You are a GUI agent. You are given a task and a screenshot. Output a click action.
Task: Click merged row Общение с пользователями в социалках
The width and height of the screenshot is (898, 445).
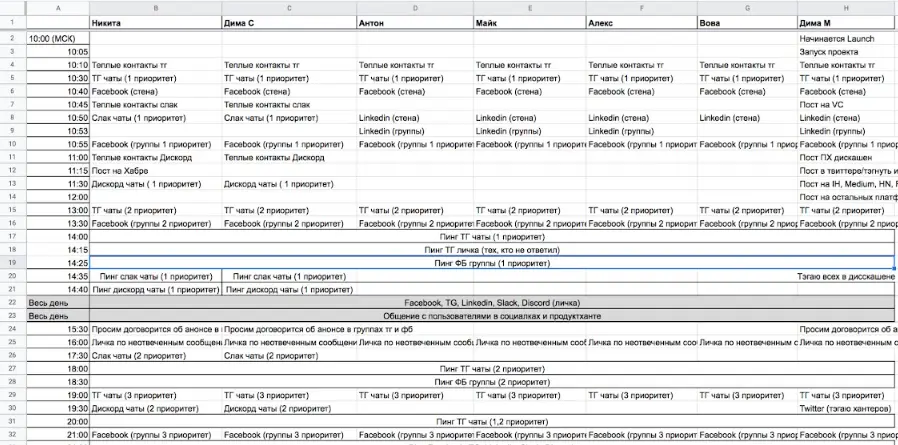pos(492,316)
